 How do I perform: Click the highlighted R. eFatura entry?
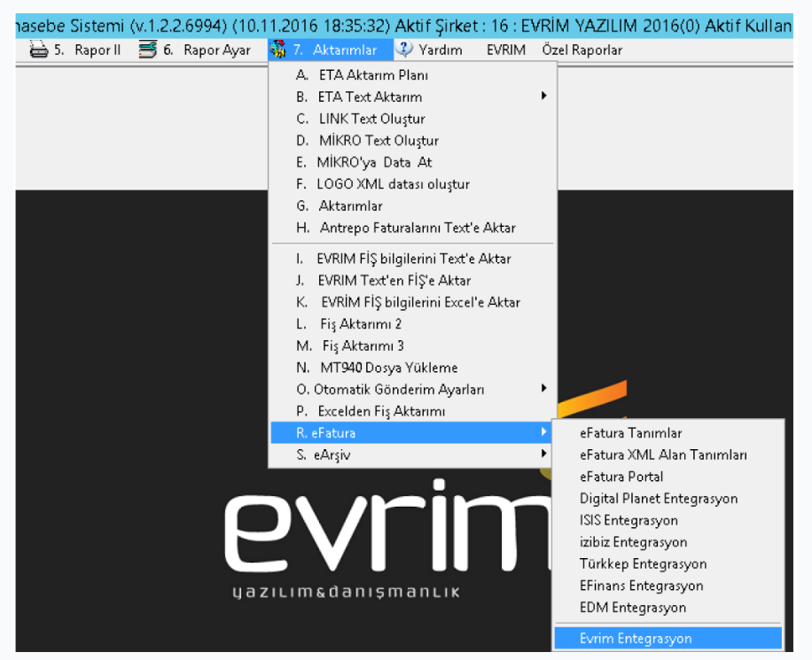413,432
